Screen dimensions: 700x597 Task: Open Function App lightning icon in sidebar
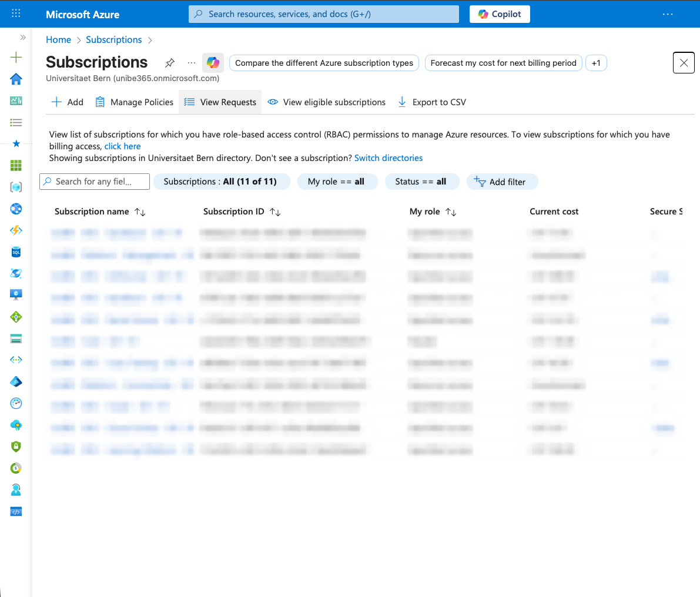pos(16,230)
